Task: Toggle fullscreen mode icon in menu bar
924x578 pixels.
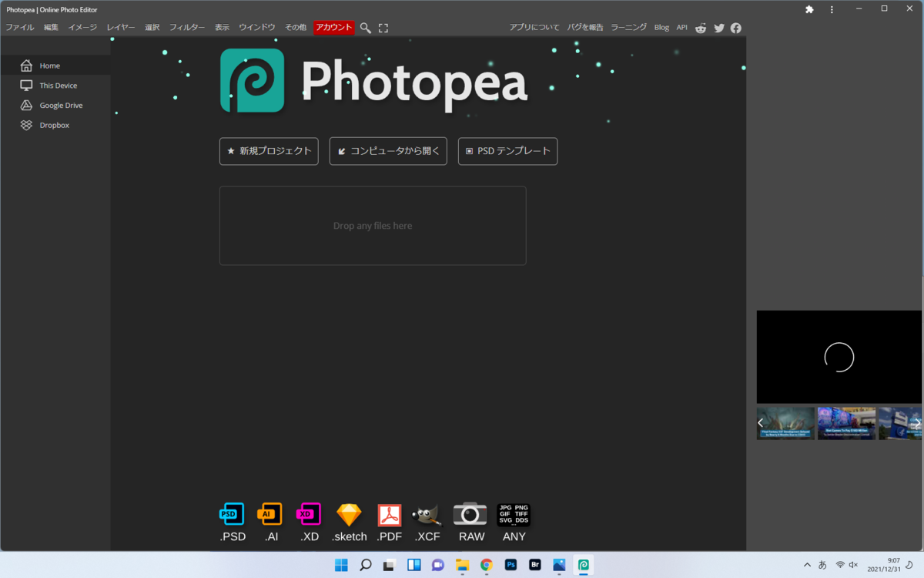Action: pos(383,28)
